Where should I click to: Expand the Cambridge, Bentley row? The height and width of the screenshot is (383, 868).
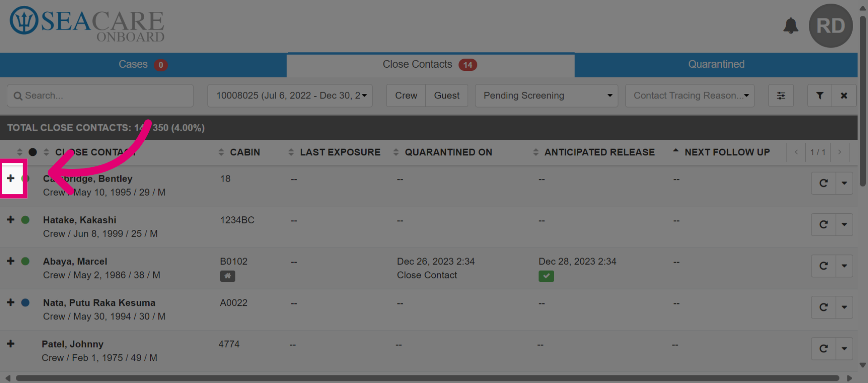11,178
